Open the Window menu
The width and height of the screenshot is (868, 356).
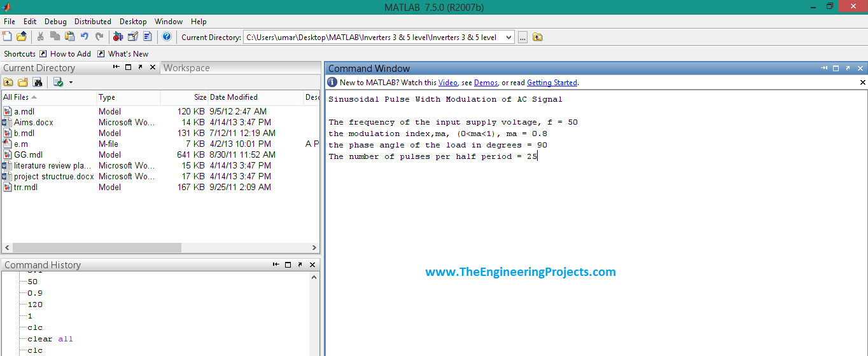[x=169, y=22]
